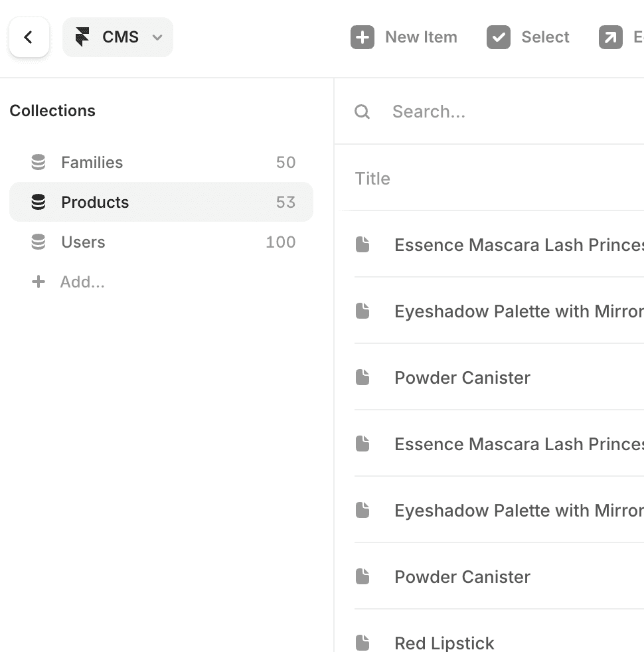644x652 pixels.
Task: Click the plus icon beside Add...
Action: tap(39, 282)
